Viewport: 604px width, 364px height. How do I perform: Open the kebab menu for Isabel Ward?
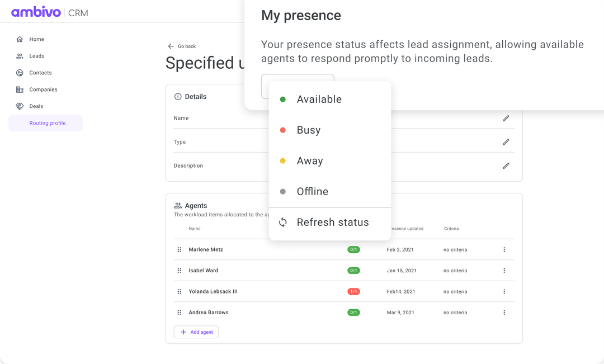click(x=504, y=270)
